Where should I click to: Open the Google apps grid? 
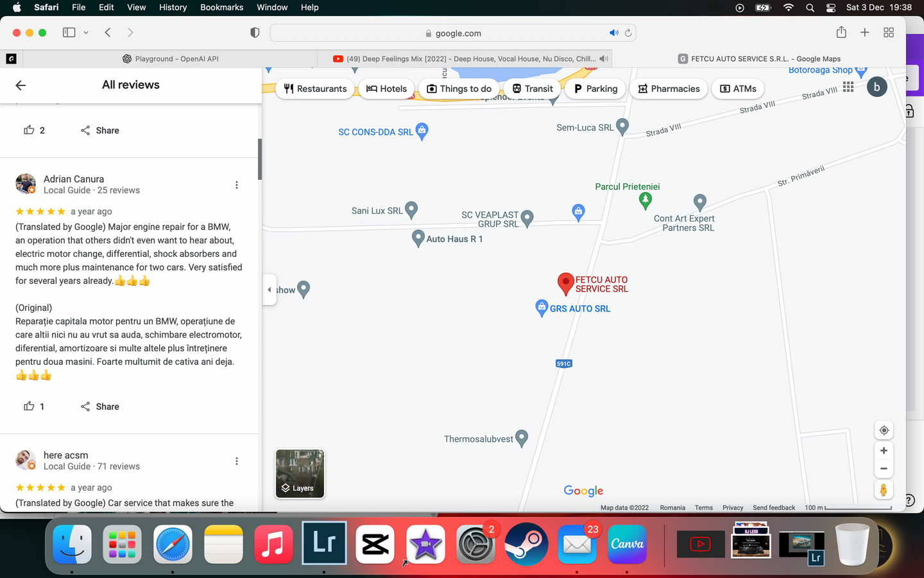tap(848, 87)
